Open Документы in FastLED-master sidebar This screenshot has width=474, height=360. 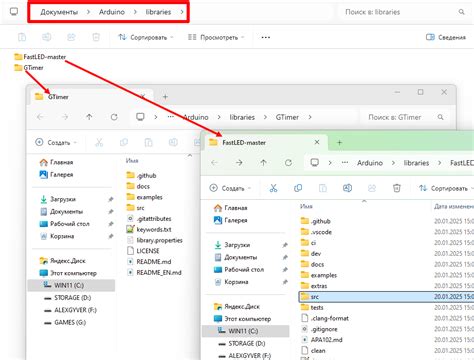pyautogui.click(x=236, y=257)
